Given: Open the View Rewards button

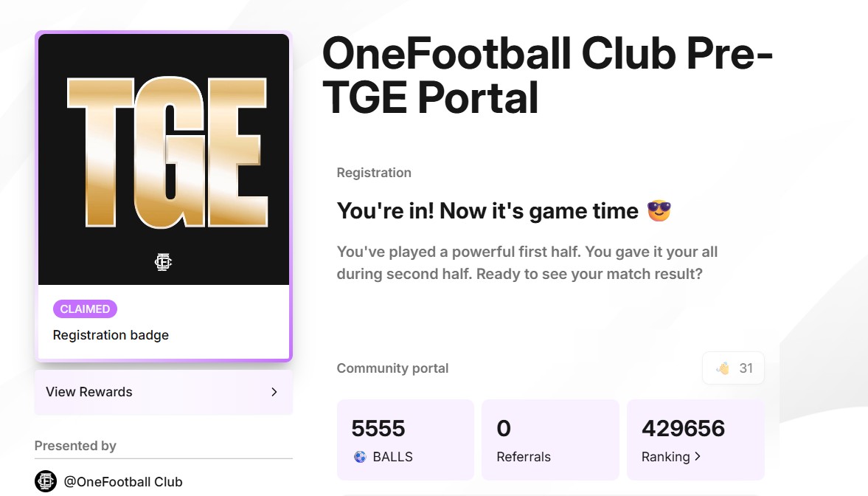Looking at the screenshot, I should [x=163, y=392].
